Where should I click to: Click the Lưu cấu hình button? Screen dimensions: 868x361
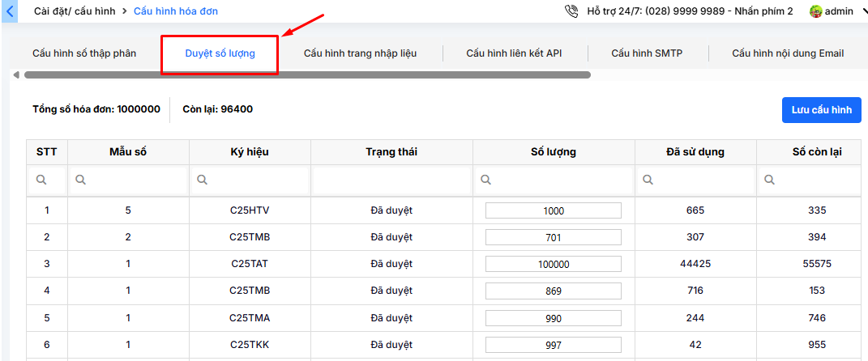click(821, 110)
